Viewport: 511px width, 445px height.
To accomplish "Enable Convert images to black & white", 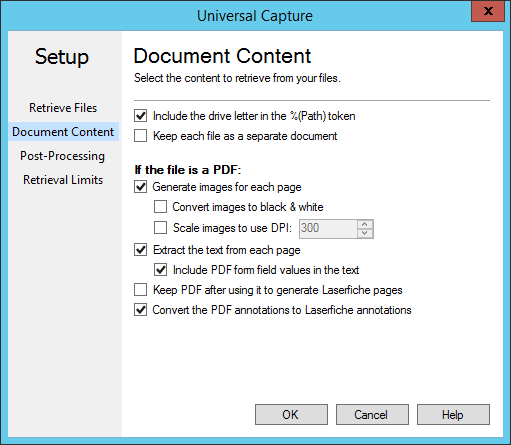I will click(160, 207).
